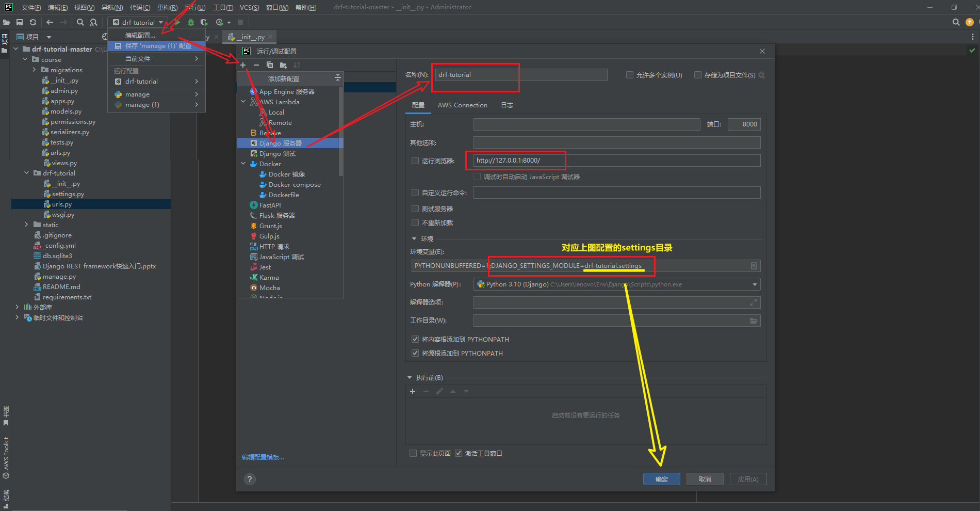
Task: Collapse the 执行前 section
Action: pyautogui.click(x=410, y=377)
